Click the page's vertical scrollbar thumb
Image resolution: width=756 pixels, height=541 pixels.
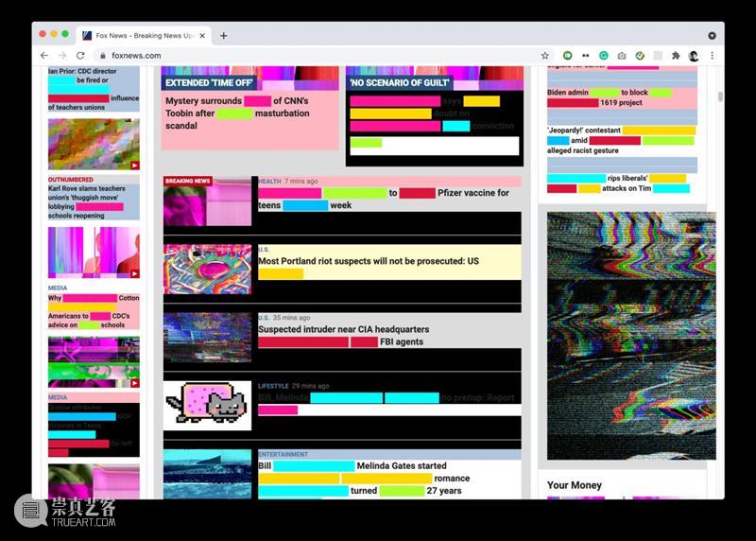point(720,96)
